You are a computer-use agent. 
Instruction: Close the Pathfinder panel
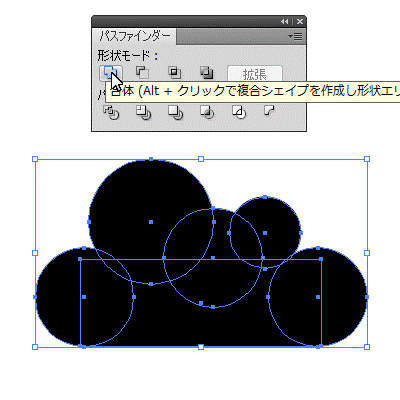(300, 22)
